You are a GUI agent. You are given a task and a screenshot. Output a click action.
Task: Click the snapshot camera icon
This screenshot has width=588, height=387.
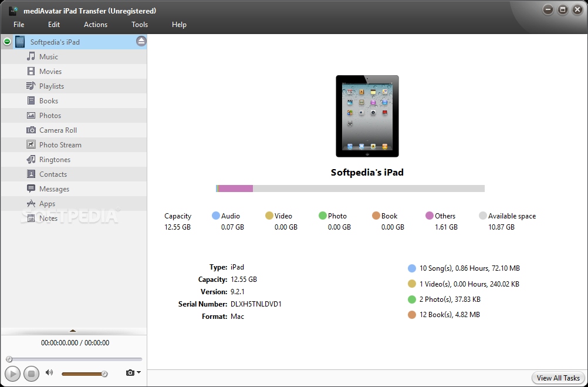click(x=129, y=372)
